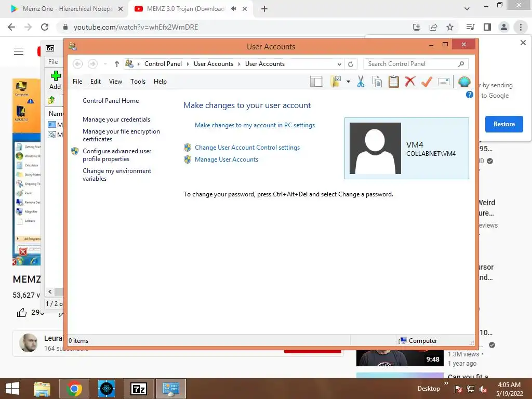This screenshot has width=532, height=399.
Task: Open the View menu
Action: coord(115,82)
